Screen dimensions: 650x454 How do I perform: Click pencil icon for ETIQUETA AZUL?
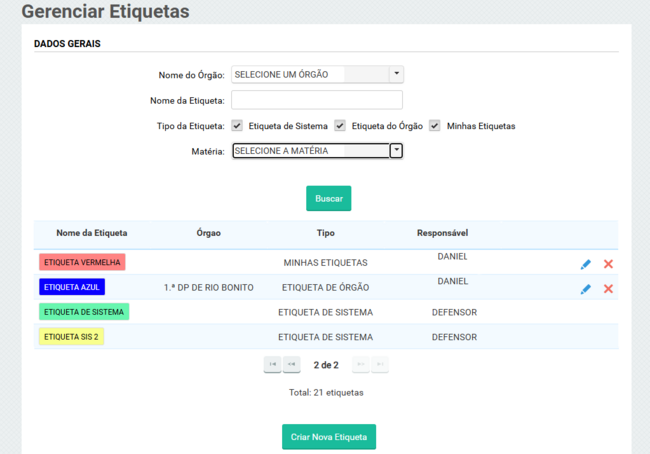point(586,289)
